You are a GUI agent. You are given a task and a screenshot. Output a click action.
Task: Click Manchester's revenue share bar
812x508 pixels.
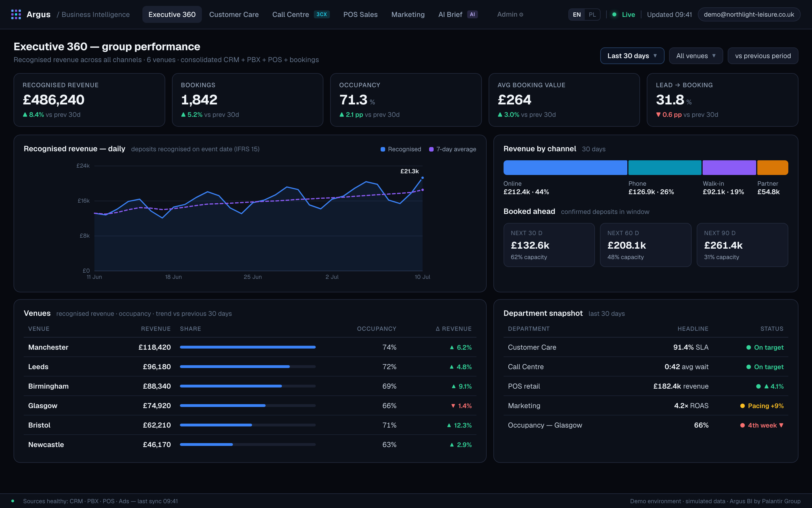248,347
